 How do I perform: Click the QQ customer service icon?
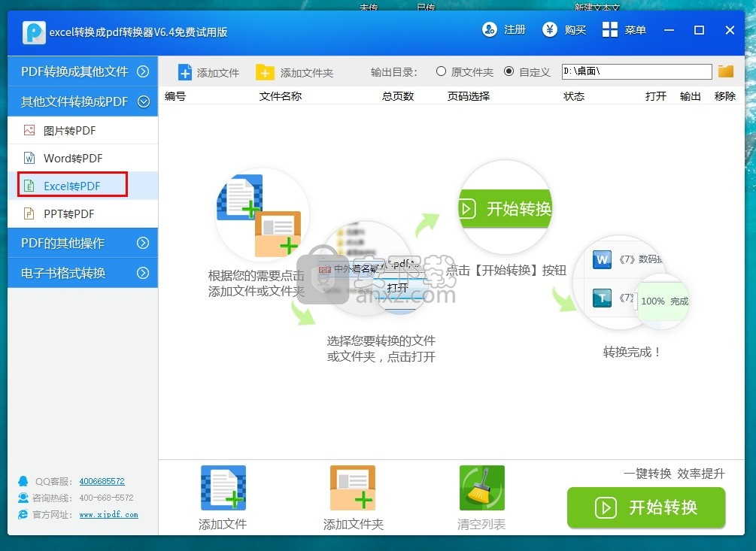(x=23, y=480)
